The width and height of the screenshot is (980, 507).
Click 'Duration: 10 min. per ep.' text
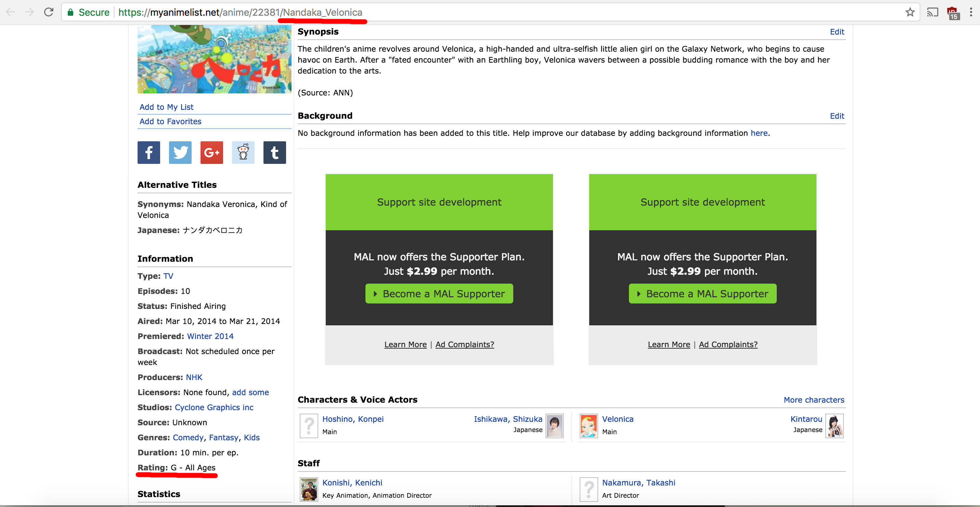pos(188,453)
